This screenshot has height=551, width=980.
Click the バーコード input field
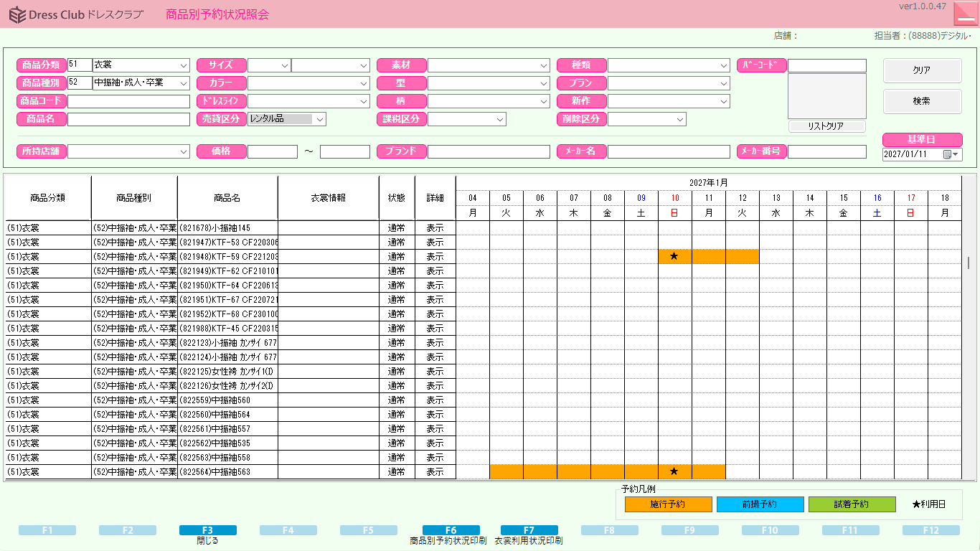[826, 65]
